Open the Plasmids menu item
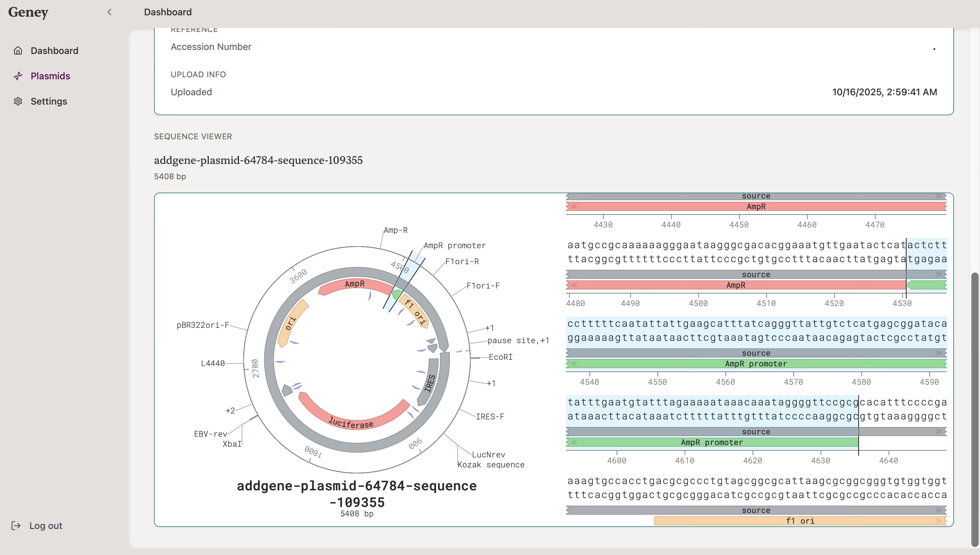The width and height of the screenshot is (980, 555). [50, 76]
